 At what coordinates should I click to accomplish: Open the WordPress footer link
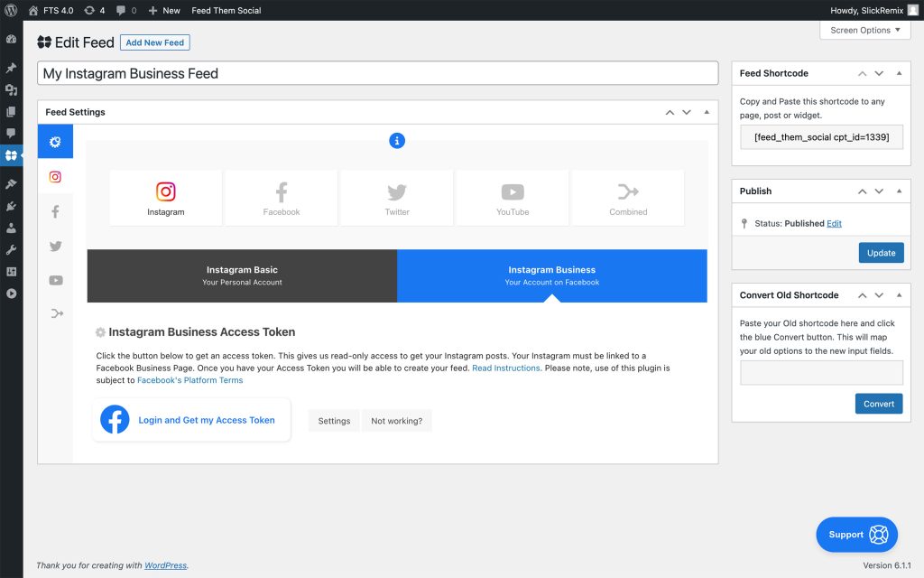(166, 565)
